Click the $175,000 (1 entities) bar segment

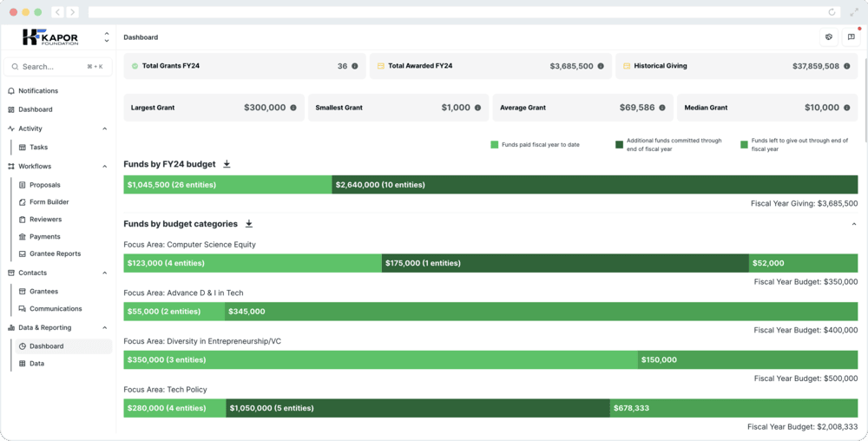(565, 263)
